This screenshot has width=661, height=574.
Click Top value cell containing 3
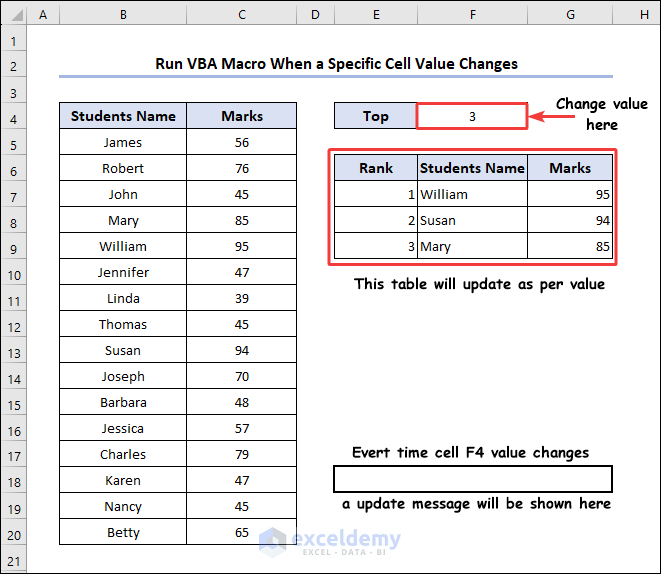pos(472,116)
